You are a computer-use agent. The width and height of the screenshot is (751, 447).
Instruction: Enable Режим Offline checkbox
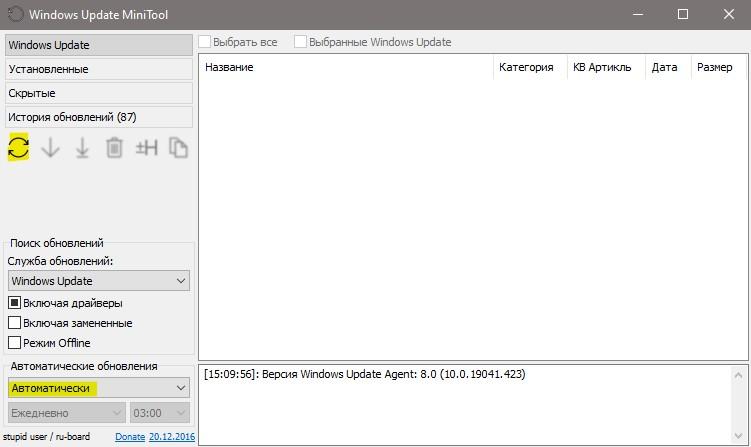[14, 343]
